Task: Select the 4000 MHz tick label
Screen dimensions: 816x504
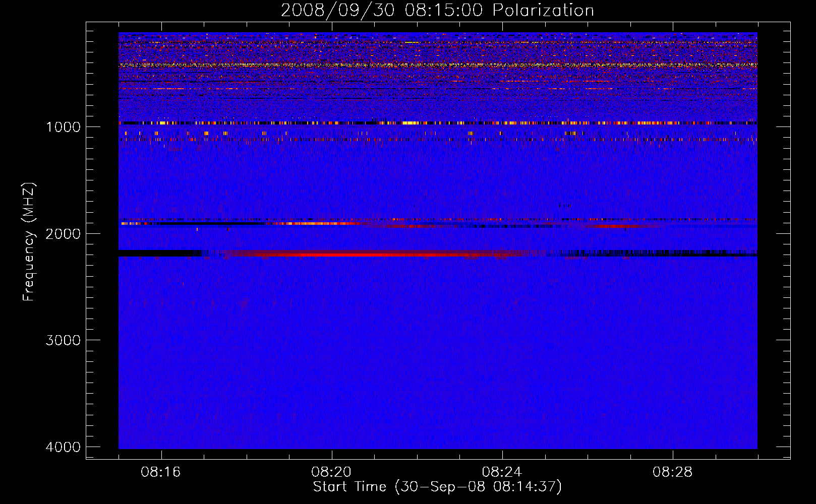Action: click(63, 447)
